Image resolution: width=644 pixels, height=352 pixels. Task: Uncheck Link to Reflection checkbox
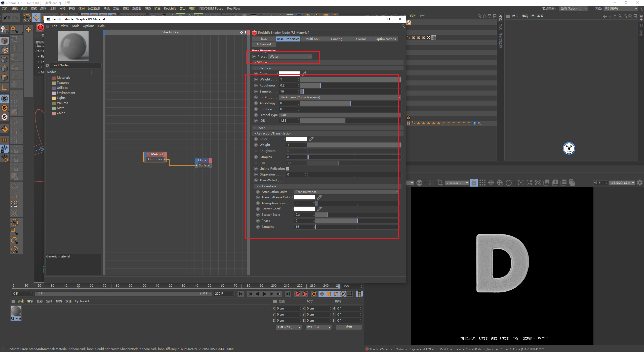(x=287, y=169)
